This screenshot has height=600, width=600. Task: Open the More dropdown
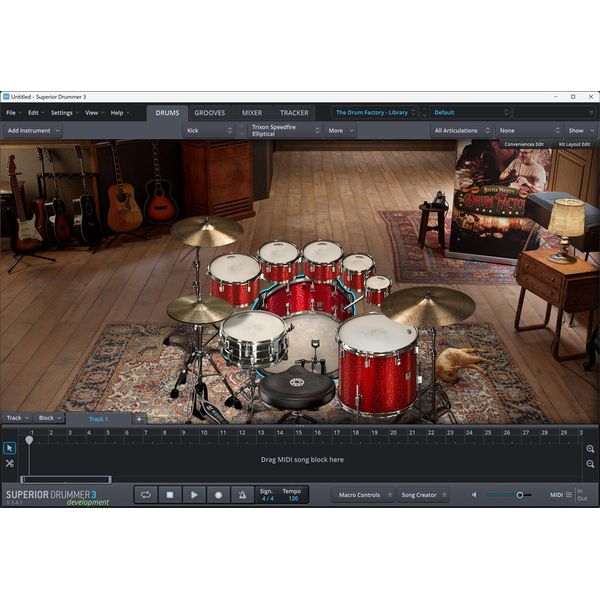(x=341, y=130)
